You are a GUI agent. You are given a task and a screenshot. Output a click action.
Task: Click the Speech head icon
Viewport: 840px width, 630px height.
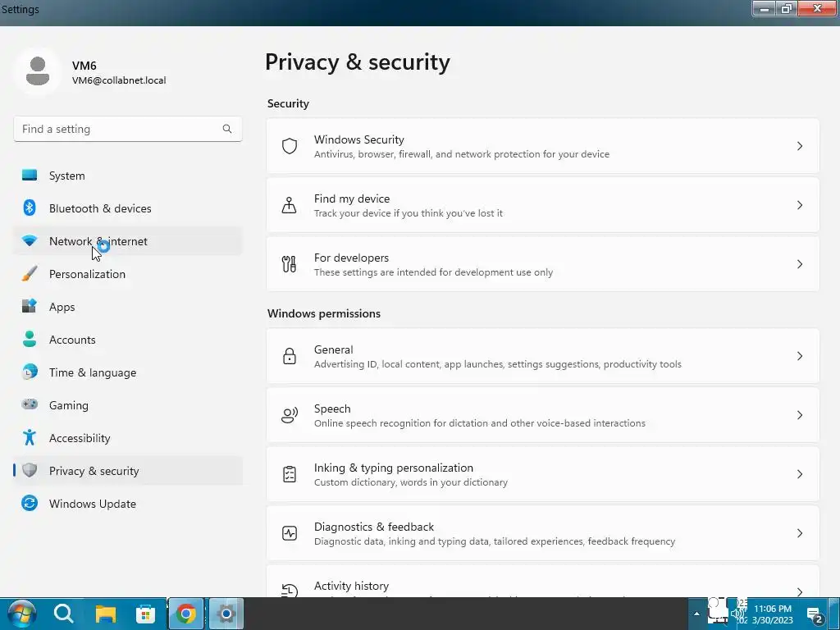click(290, 415)
